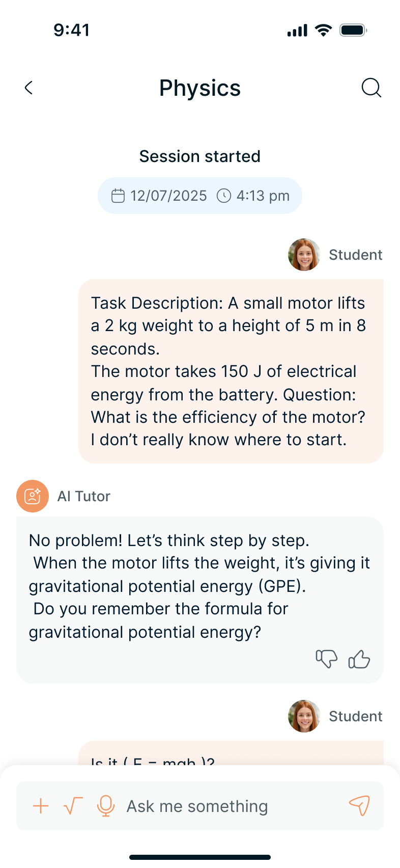Tap the session date 12/07/2025
The height and width of the screenshot is (868, 400).
pos(168,196)
